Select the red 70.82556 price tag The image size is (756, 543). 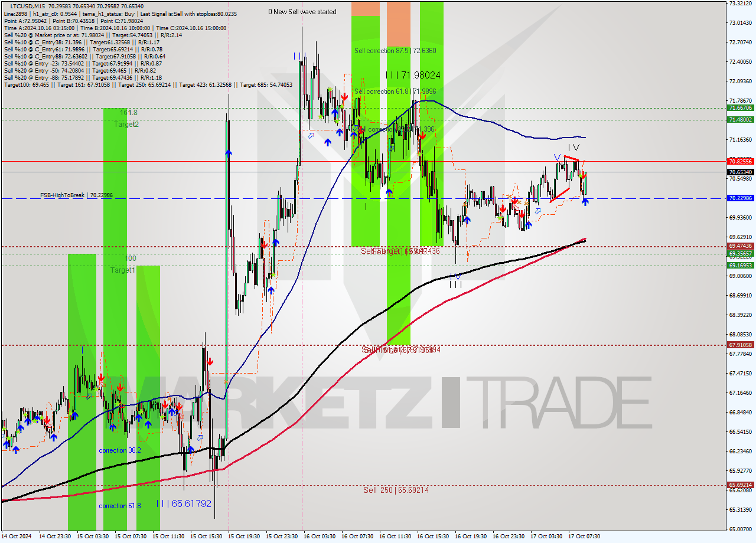[740, 161]
